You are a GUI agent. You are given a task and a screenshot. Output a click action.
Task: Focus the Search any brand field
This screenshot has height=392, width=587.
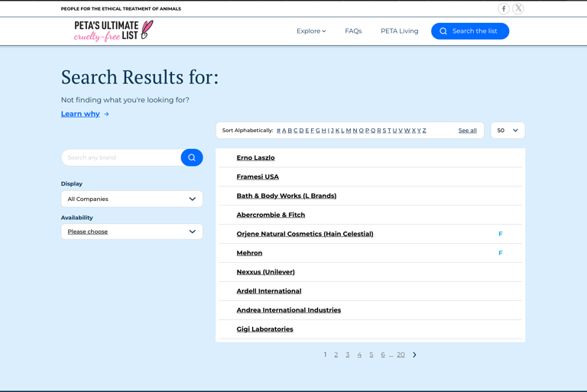[x=121, y=157]
